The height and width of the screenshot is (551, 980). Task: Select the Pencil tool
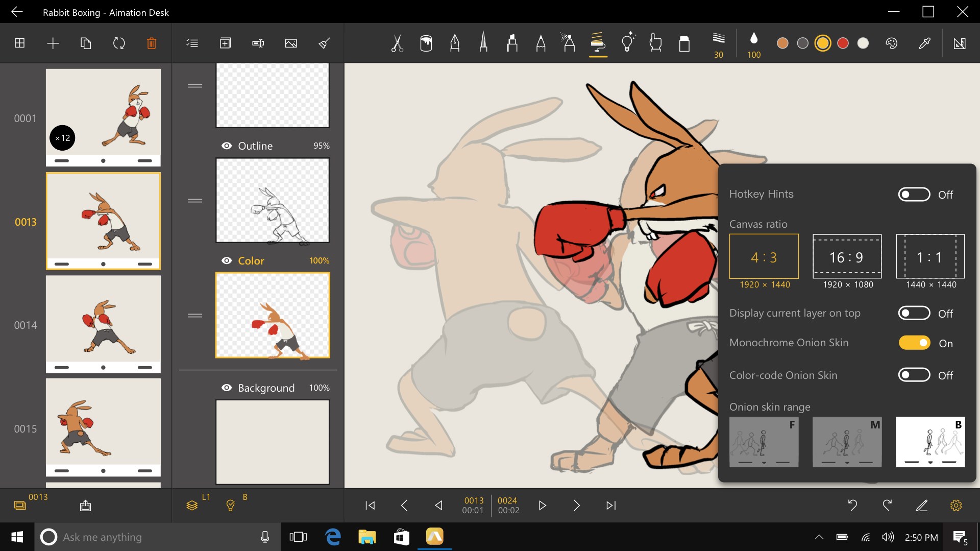click(x=541, y=43)
